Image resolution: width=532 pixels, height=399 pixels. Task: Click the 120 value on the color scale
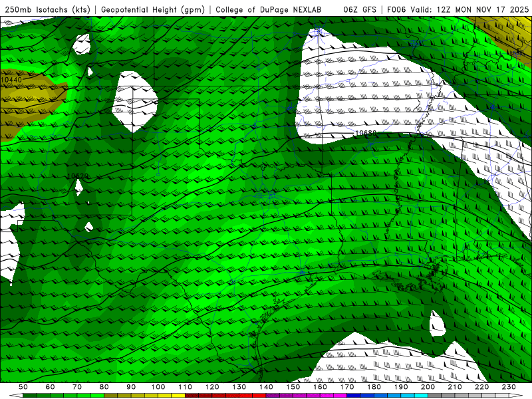(x=212, y=387)
